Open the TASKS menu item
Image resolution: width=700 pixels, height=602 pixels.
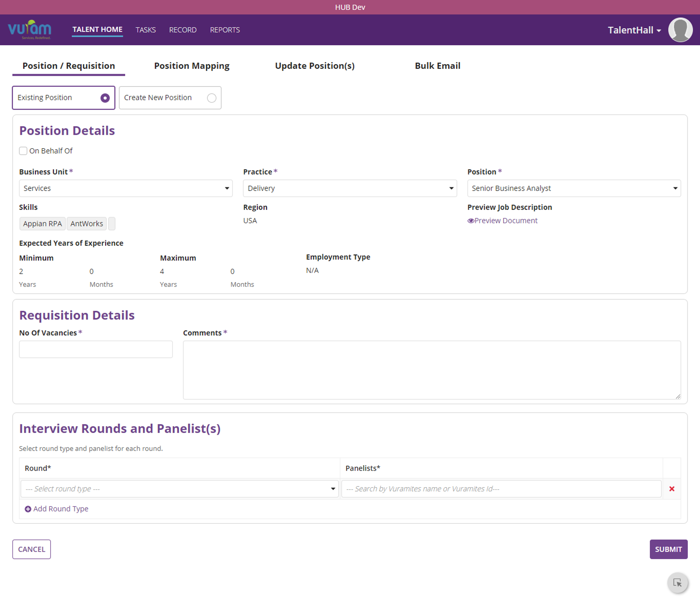pos(146,30)
